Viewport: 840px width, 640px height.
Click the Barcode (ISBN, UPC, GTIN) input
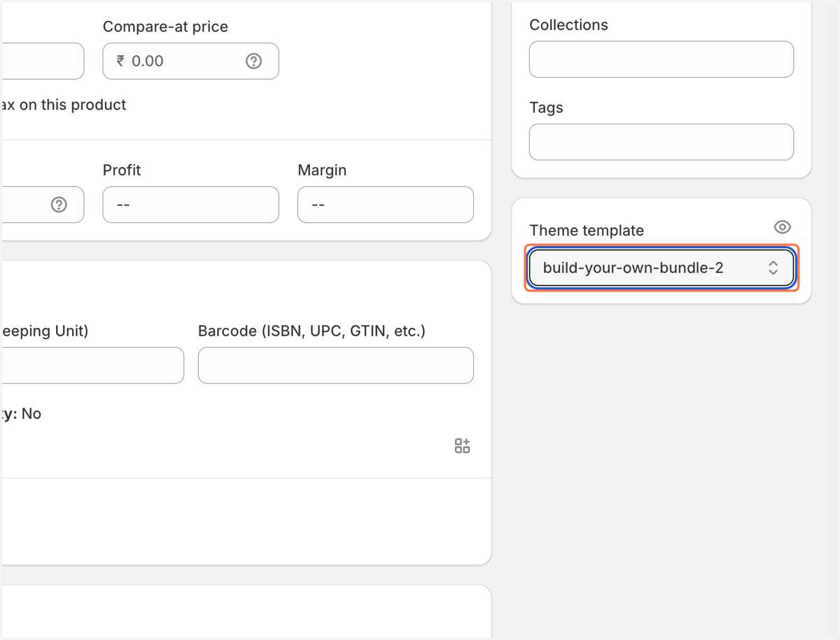[336, 365]
